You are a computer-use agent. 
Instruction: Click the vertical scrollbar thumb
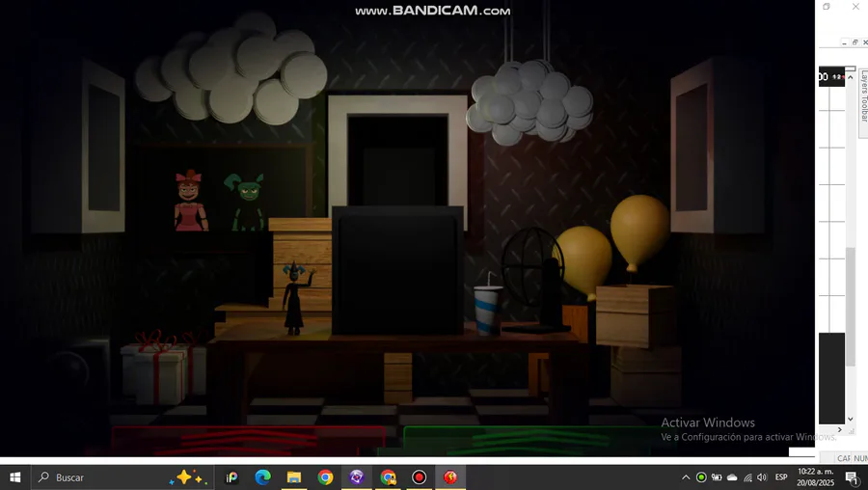point(851,306)
